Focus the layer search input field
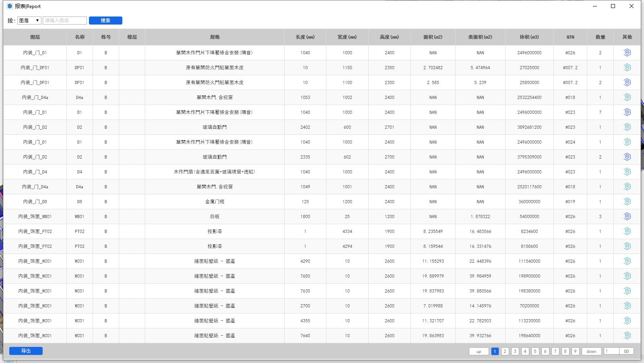Screen dimensions: 644x363 (x=65, y=21)
